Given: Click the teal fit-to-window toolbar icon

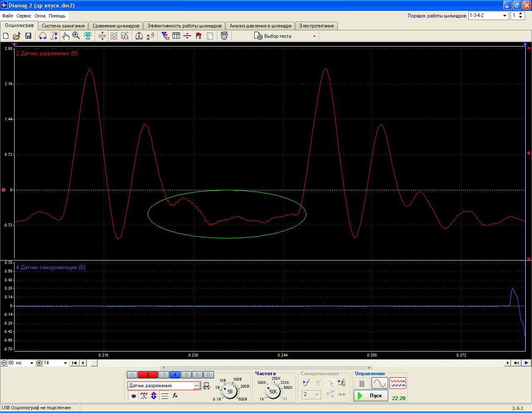Looking at the screenshot, I should (x=88, y=36).
